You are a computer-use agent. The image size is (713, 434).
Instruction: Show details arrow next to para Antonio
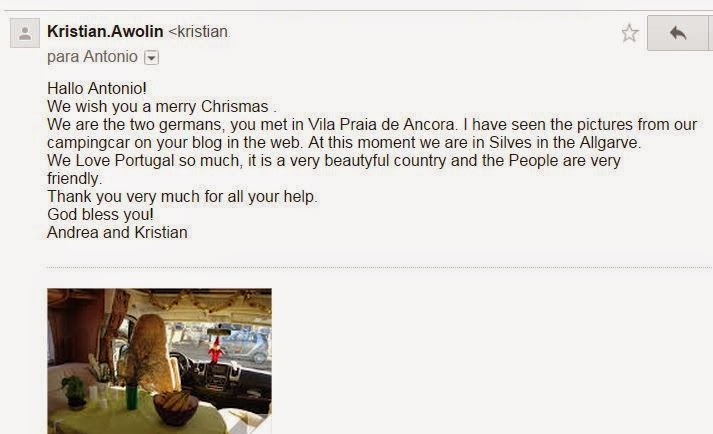tap(151, 58)
